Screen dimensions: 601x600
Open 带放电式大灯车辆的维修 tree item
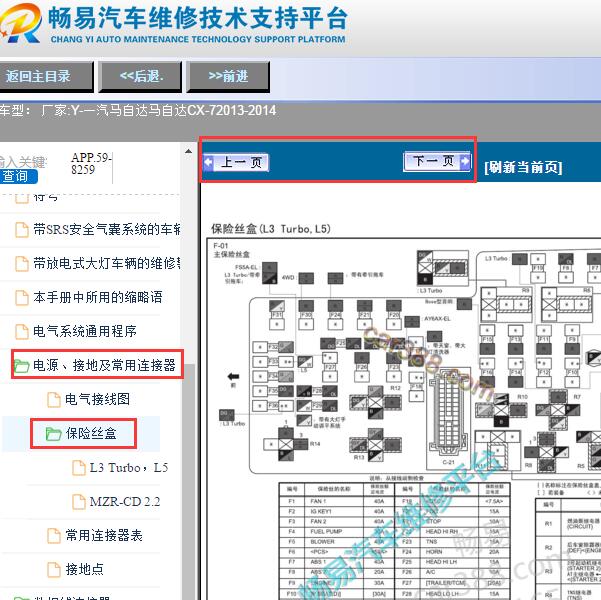coord(107,263)
